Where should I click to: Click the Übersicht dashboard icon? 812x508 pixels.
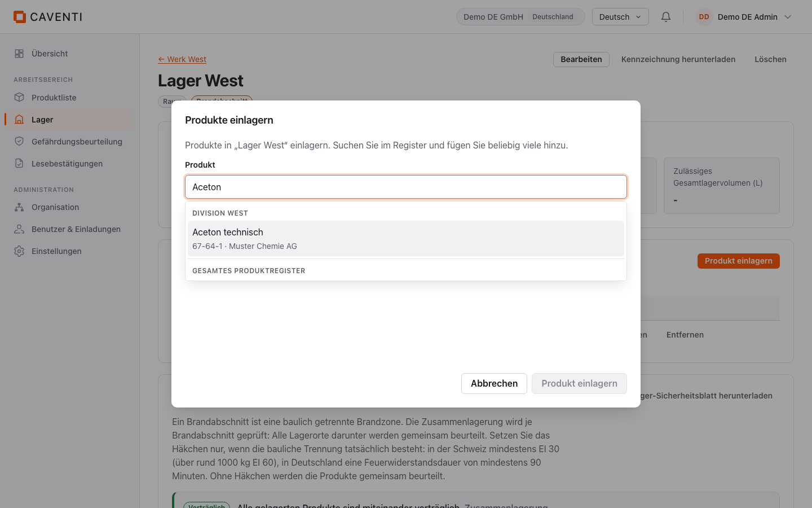tap(19, 54)
